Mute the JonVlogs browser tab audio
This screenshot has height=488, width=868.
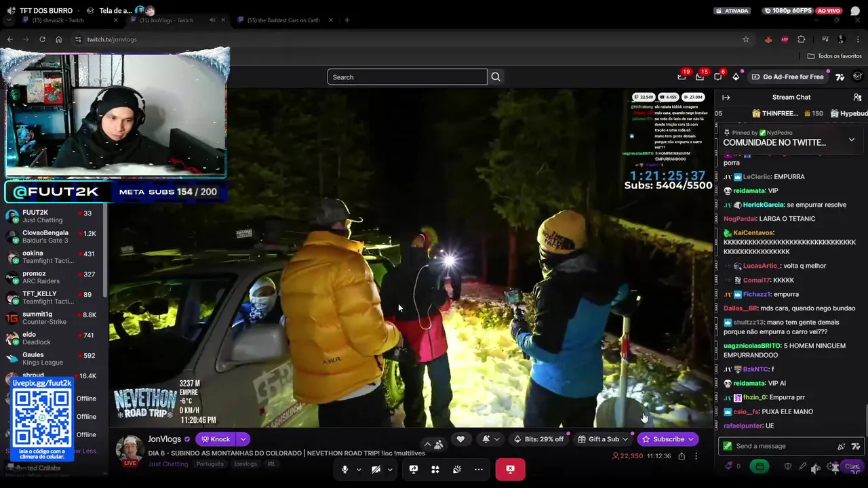click(212, 20)
